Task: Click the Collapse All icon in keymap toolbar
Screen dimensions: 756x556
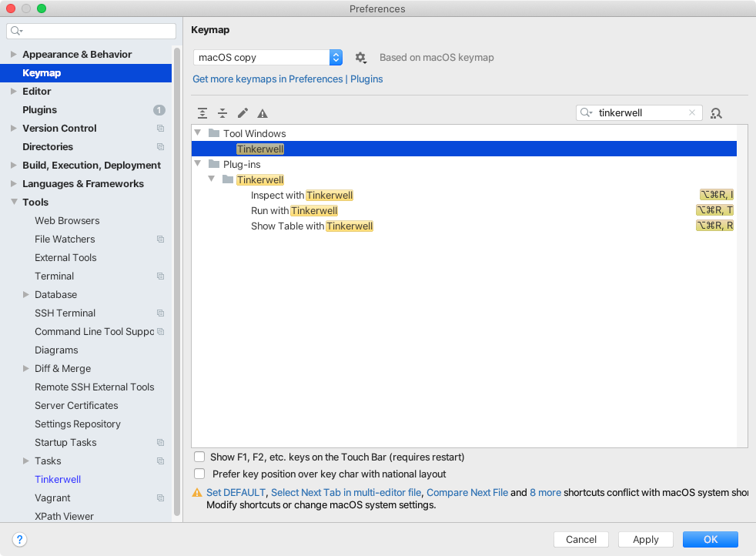Action: pyautogui.click(x=222, y=113)
